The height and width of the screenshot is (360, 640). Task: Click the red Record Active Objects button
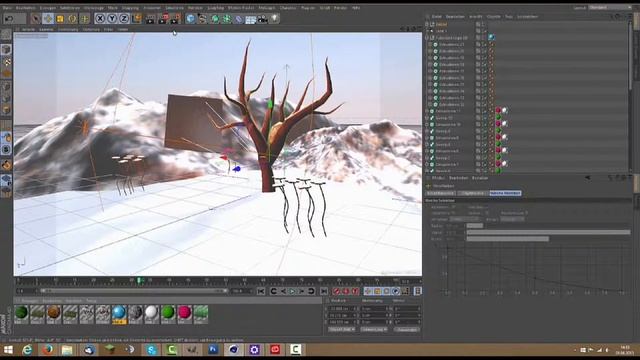pyautogui.click(x=337, y=291)
